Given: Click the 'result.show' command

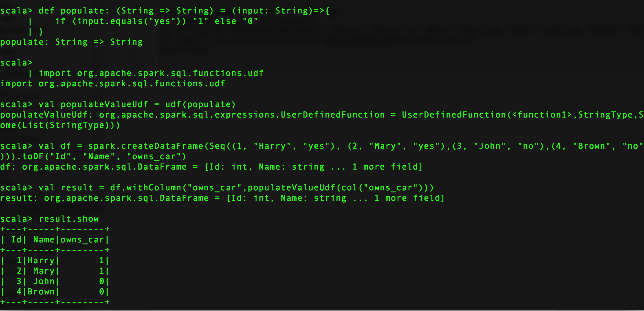Looking at the screenshot, I should click(69, 219).
